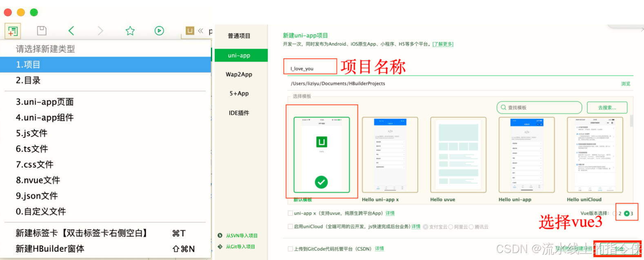Screen dimensions: 644x260
Task: Choose 6.ts文件 entry
Action: tap(106, 149)
